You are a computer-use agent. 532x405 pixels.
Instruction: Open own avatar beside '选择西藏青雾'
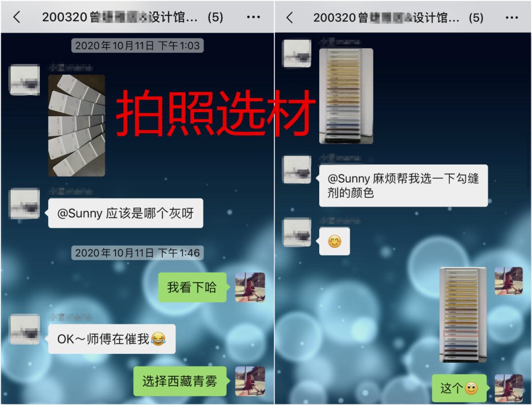click(x=250, y=381)
